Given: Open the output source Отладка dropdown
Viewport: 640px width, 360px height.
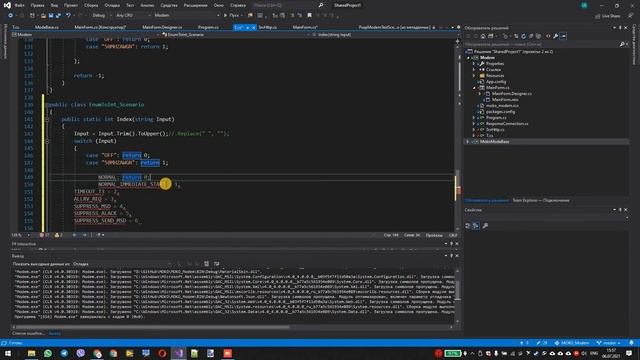Looking at the screenshot, I should point(122,264).
